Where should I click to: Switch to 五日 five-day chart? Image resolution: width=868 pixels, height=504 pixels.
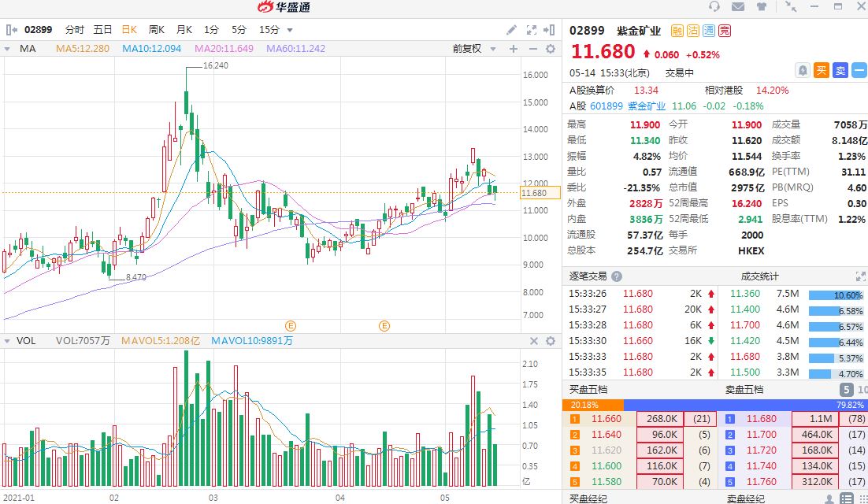tap(102, 30)
